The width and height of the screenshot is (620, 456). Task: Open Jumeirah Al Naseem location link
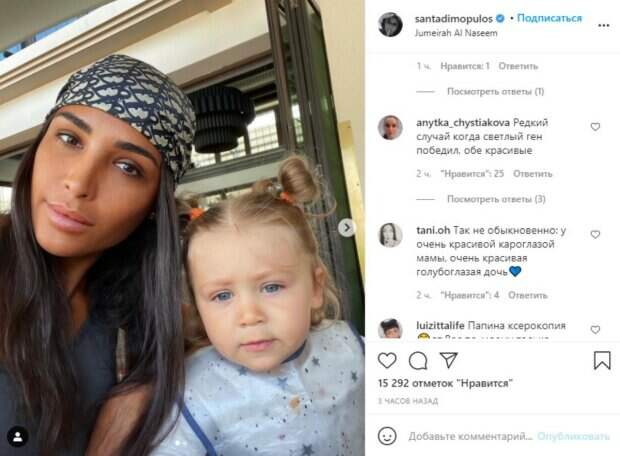tap(456, 33)
